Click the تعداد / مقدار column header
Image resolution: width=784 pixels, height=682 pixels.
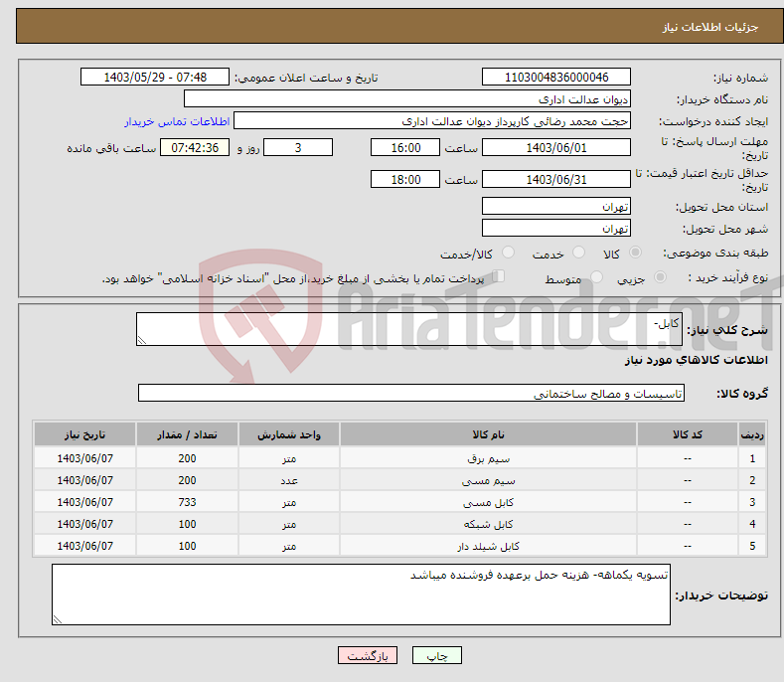tap(187, 434)
